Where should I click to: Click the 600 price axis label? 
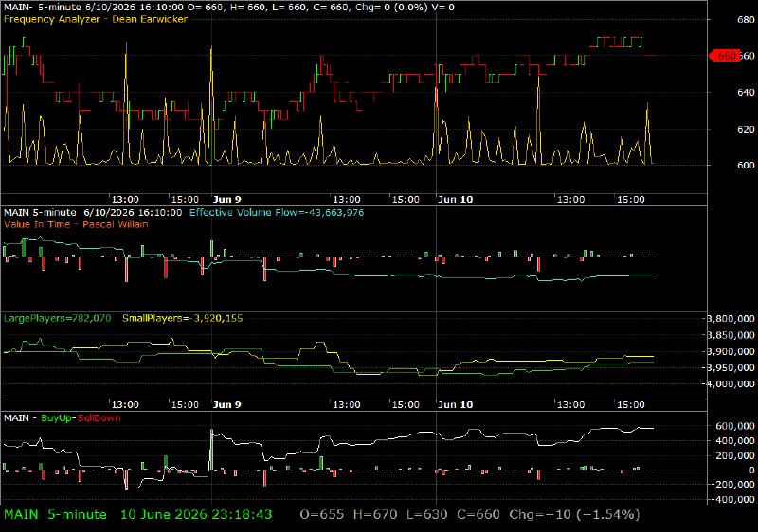746,165
